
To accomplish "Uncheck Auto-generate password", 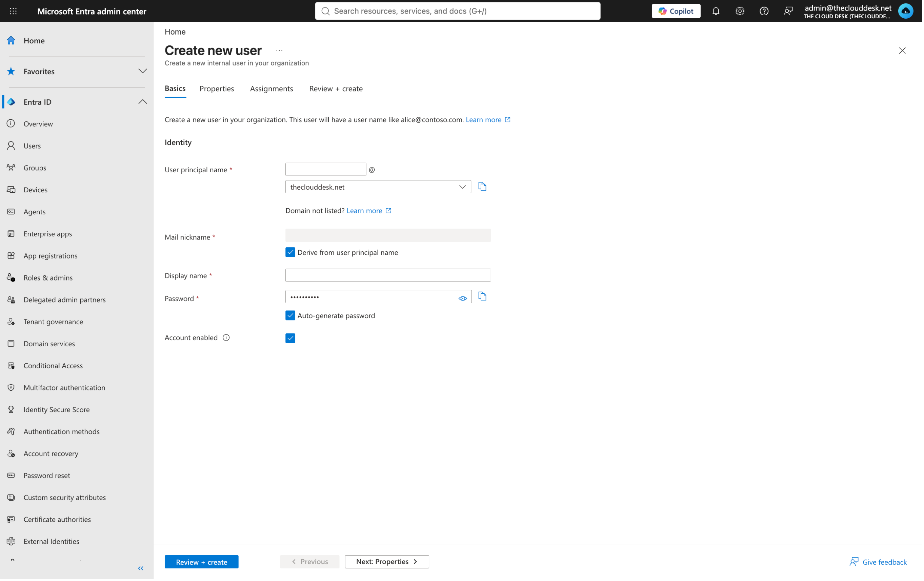I will [x=290, y=316].
